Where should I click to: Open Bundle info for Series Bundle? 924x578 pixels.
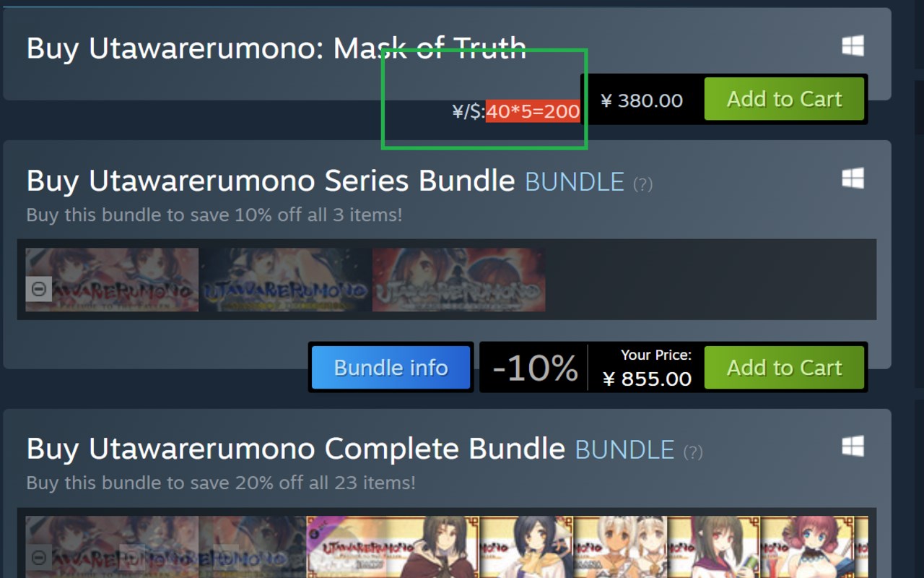coord(391,368)
